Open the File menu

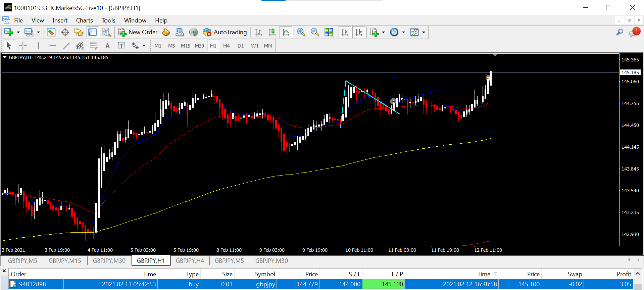tap(18, 20)
